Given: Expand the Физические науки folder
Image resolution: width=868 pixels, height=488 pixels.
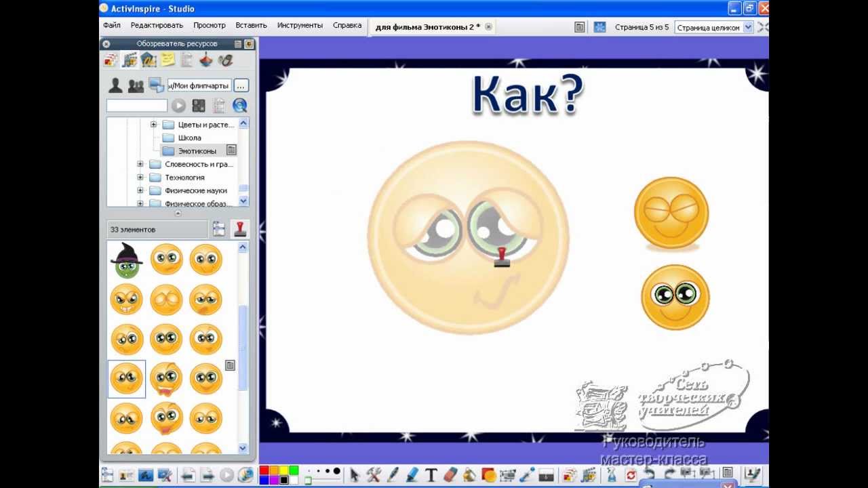Looking at the screenshot, I should pos(140,190).
